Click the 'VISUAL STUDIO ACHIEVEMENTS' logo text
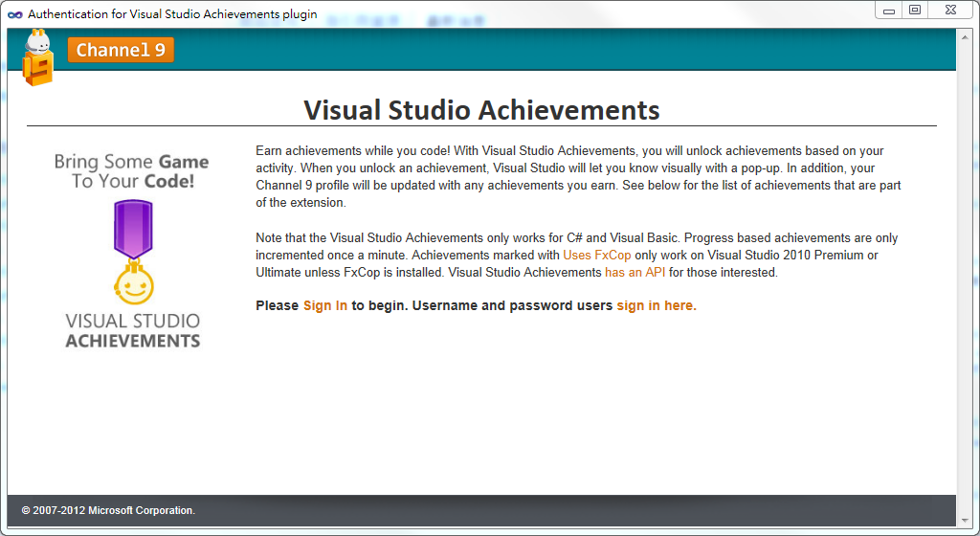980x536 pixels. (x=133, y=330)
